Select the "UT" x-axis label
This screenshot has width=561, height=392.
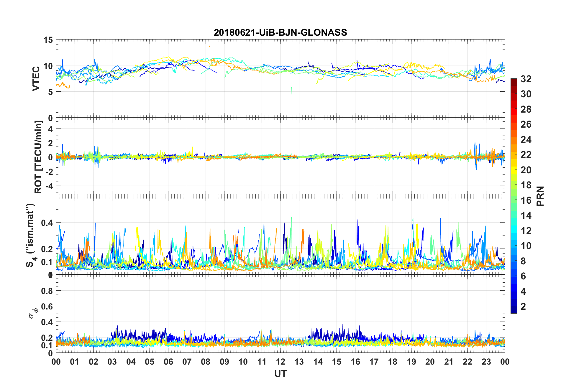(x=280, y=374)
